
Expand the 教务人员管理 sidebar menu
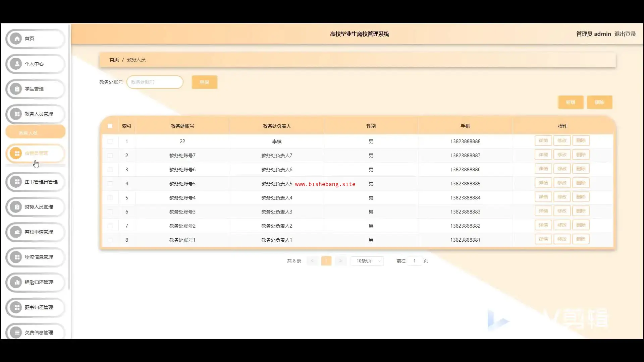point(39,114)
